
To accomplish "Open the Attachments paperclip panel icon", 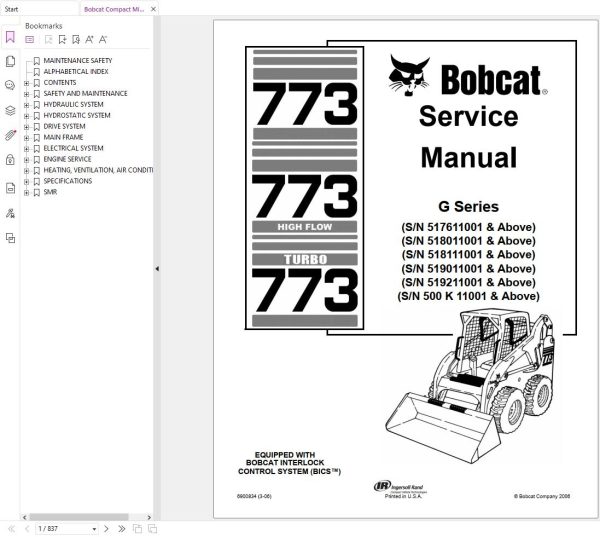I will [10, 135].
